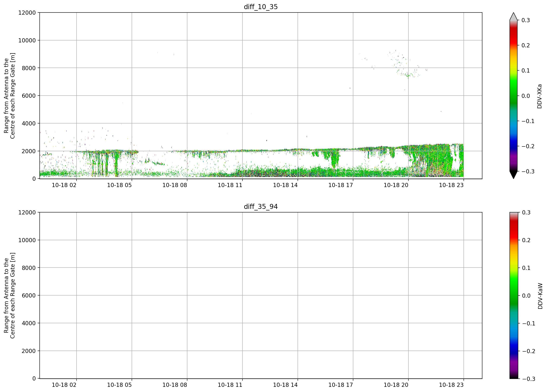Click the 10-18 20 tick under diff_10_35
The height and width of the screenshot is (392, 547).
pyautogui.click(x=396, y=185)
